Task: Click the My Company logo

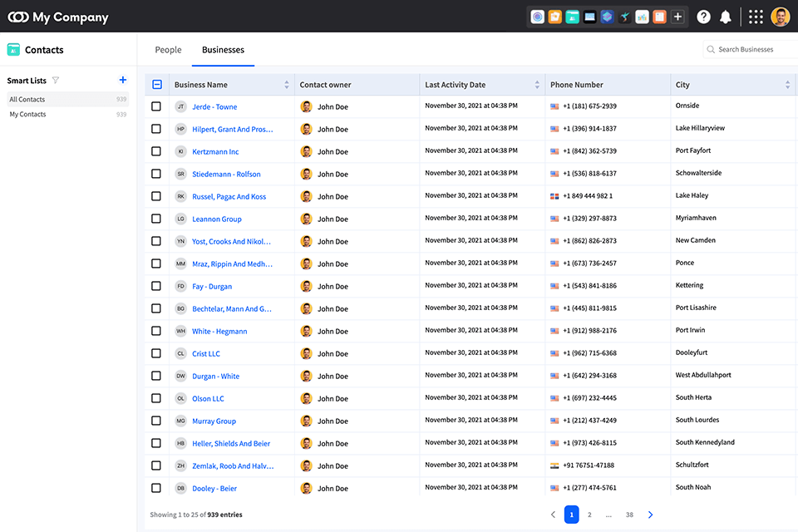Action: pyautogui.click(x=58, y=17)
